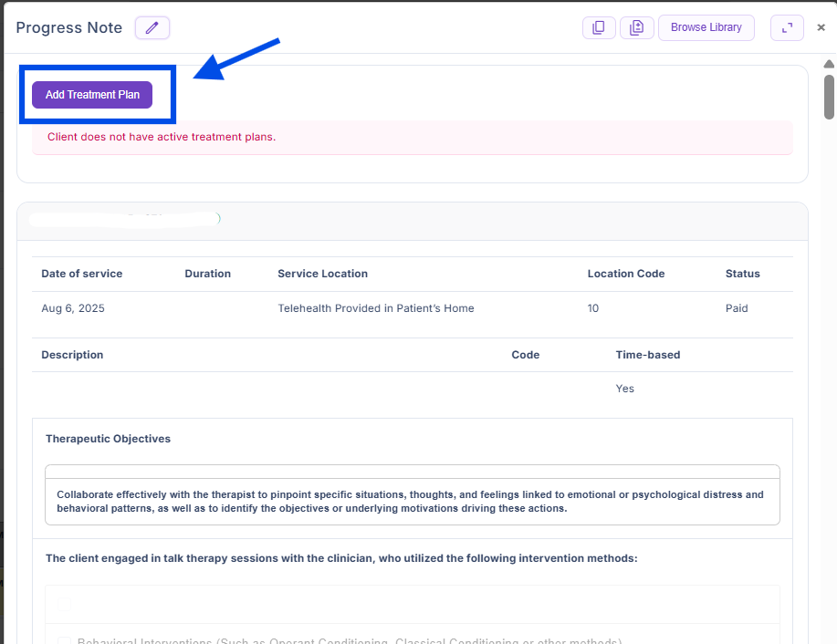Click the pencil edit icon beside Progress Note

(x=152, y=28)
